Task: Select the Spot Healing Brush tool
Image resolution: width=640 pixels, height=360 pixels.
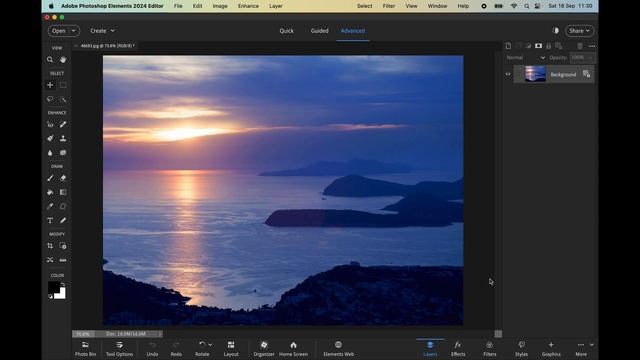Action: click(x=63, y=124)
